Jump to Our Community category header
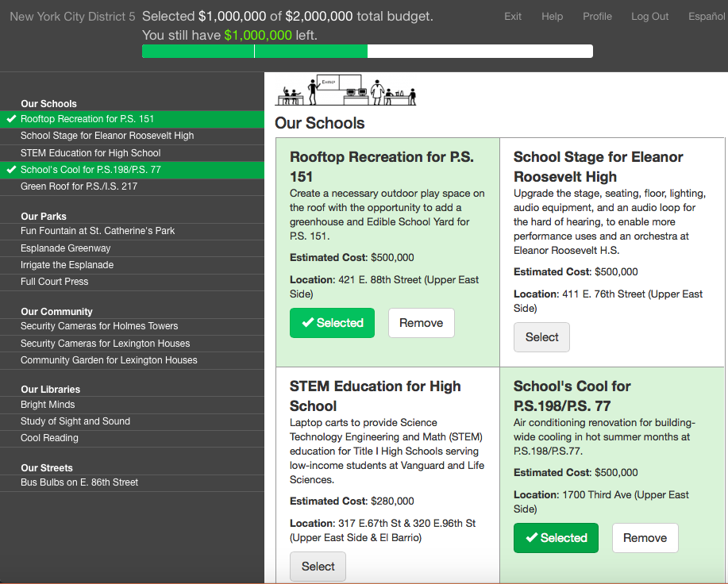 (56, 312)
